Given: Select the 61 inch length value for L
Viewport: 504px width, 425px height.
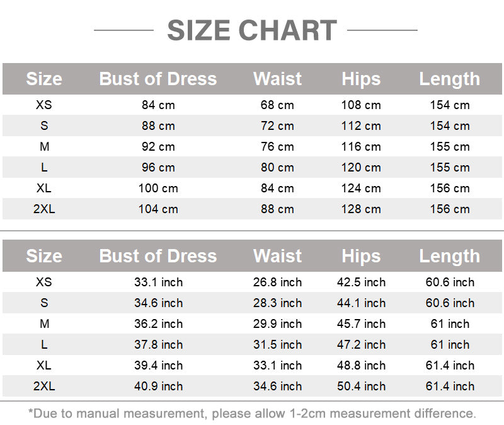Looking at the screenshot, I should 450,344.
